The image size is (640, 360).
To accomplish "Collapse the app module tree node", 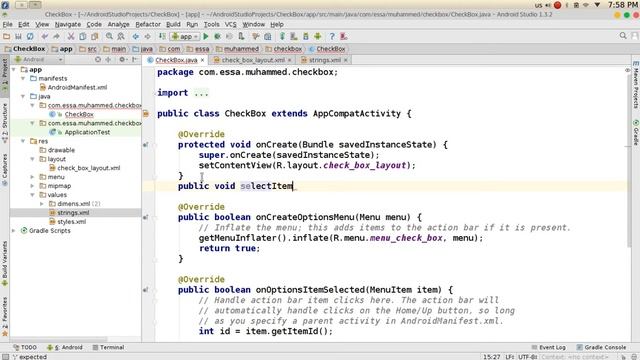I will [14, 70].
